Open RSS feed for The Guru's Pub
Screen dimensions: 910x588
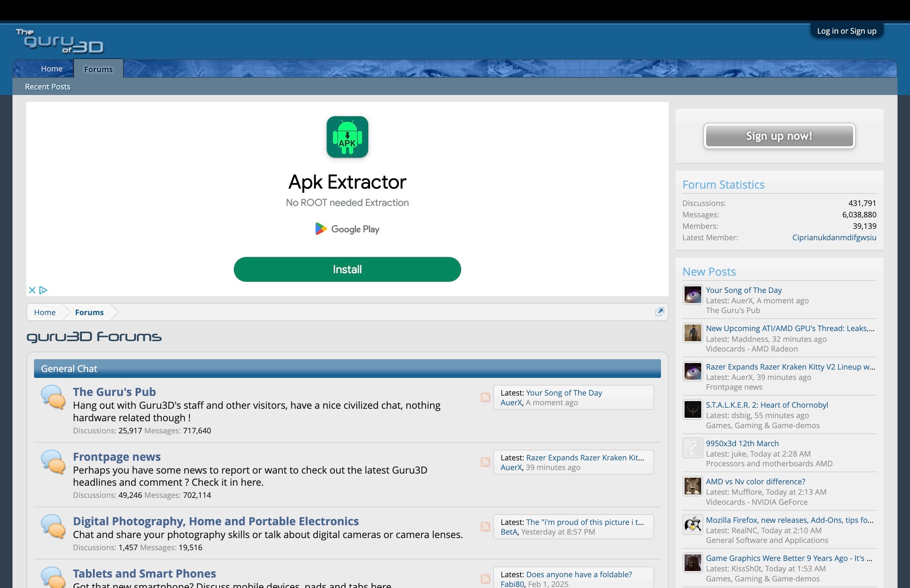point(486,397)
